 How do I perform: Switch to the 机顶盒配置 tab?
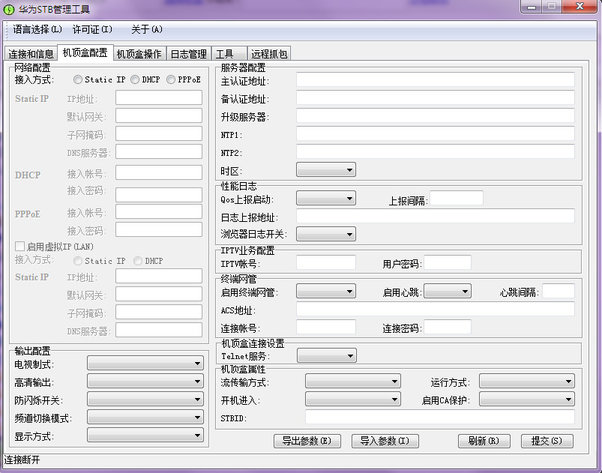click(85, 53)
